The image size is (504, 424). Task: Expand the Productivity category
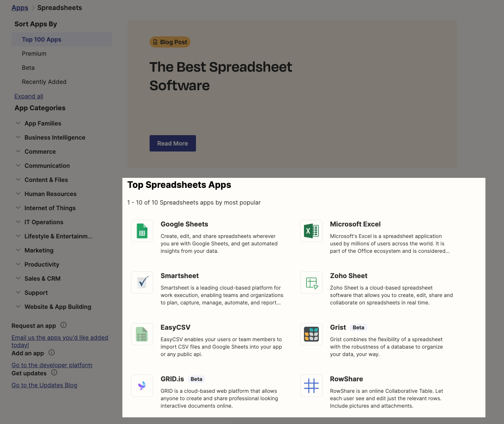[18, 264]
